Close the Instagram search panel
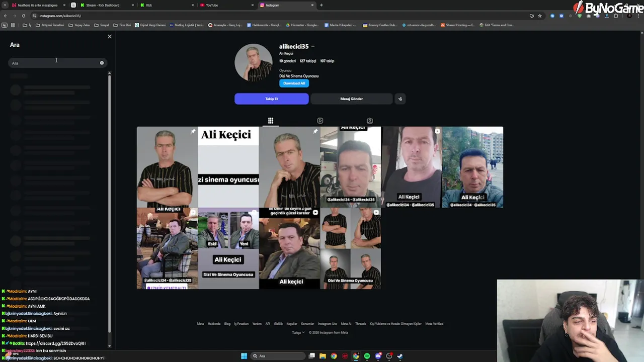 (x=110, y=37)
